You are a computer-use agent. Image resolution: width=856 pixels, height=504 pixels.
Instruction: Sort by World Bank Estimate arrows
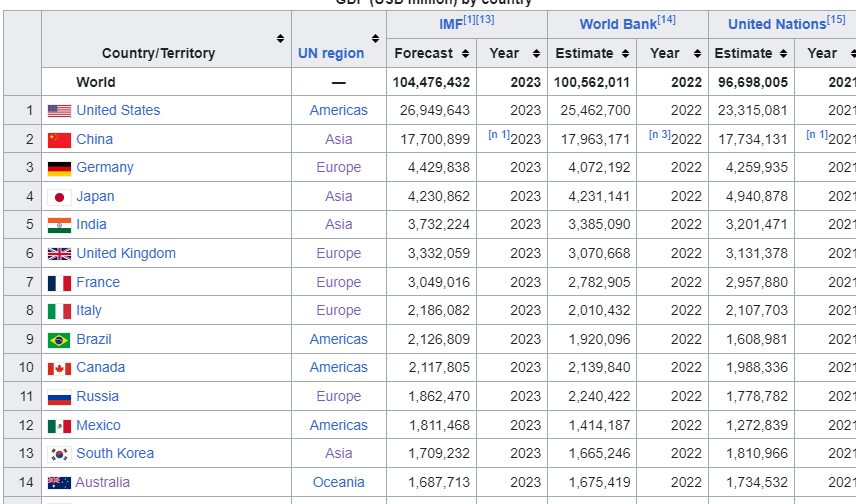tap(625, 54)
